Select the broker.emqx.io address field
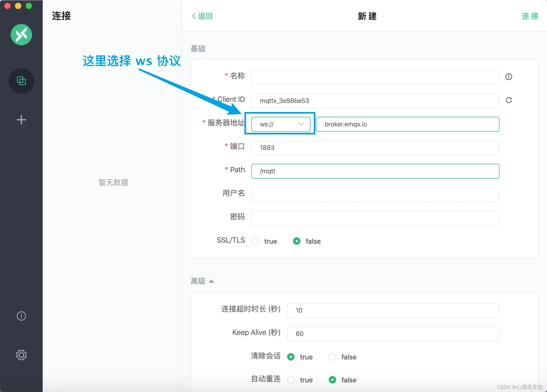The width and height of the screenshot is (547, 392). click(x=407, y=124)
